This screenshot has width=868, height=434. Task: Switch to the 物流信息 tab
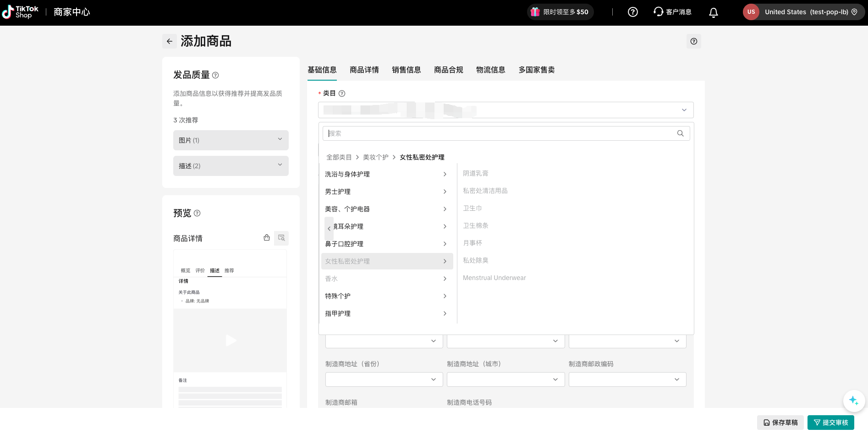[x=490, y=70]
